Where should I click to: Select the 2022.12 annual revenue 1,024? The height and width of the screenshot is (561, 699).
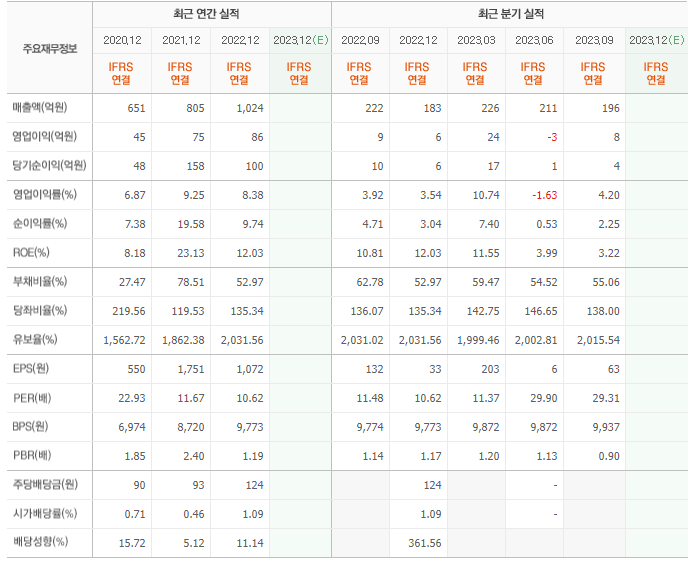(250, 108)
